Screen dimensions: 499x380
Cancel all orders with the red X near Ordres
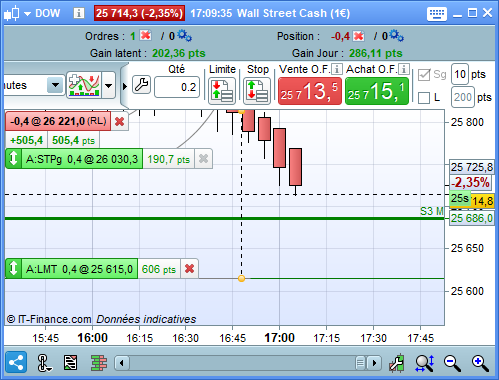[x=146, y=35]
